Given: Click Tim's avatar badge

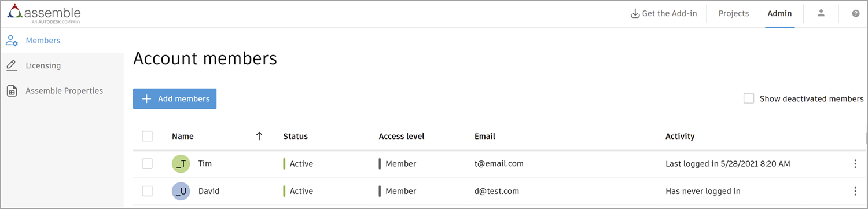Looking at the screenshot, I should pyautogui.click(x=181, y=164).
